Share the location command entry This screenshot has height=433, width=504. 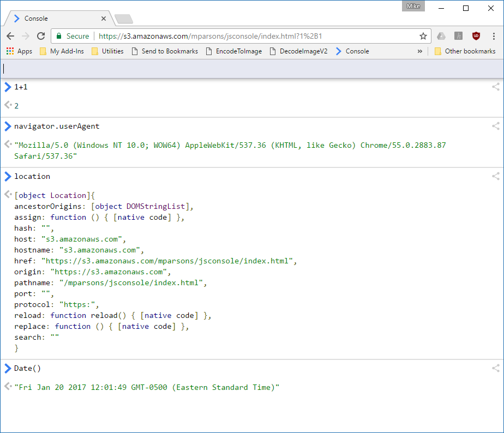tap(496, 176)
